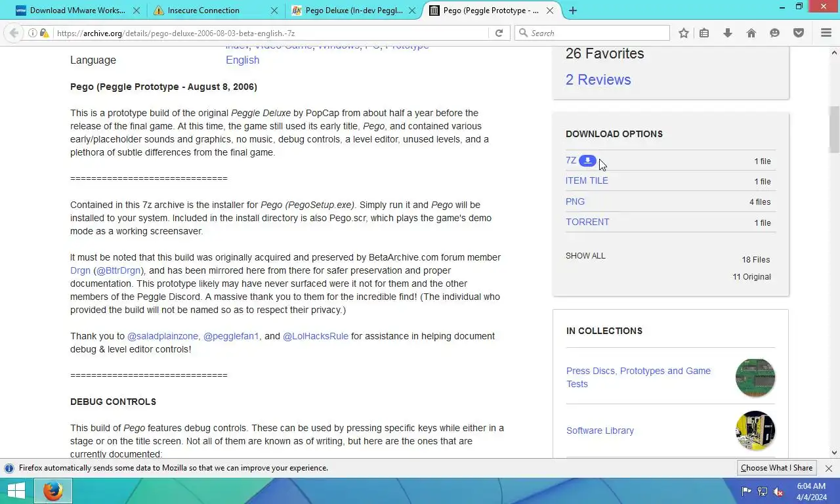
Task: Click the 'IN COLLECTIONS' heading
Action: click(604, 331)
